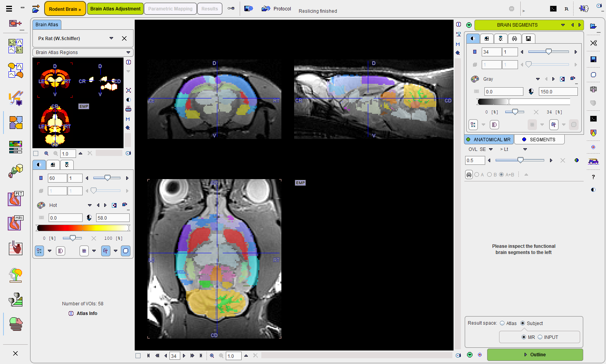Adjust the fusion blending 0.5 slider
This screenshot has width=606, height=364.
tap(520, 160)
